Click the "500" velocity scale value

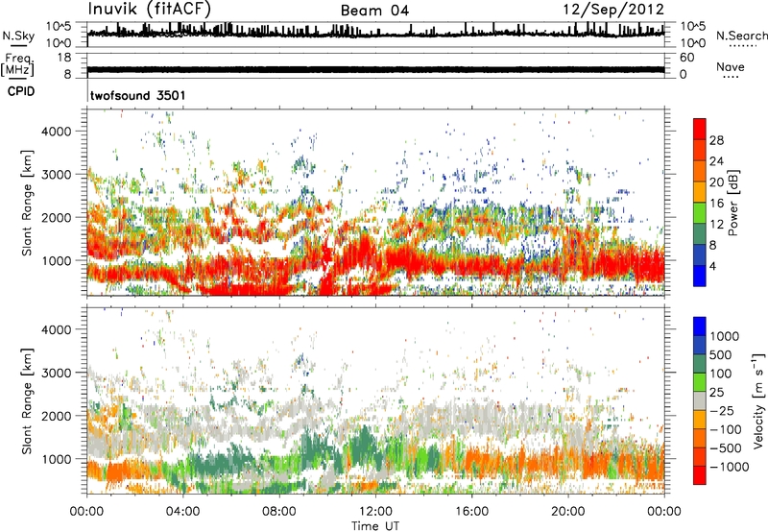[x=721, y=355]
